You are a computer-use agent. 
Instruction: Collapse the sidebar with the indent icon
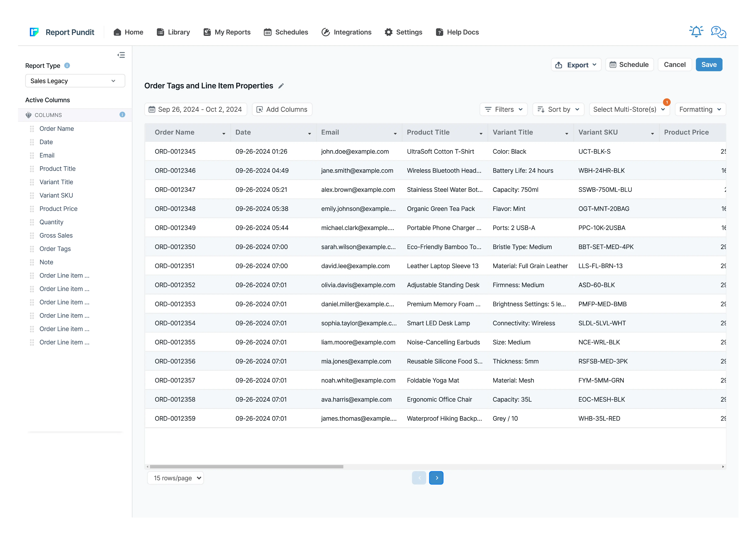point(121,55)
